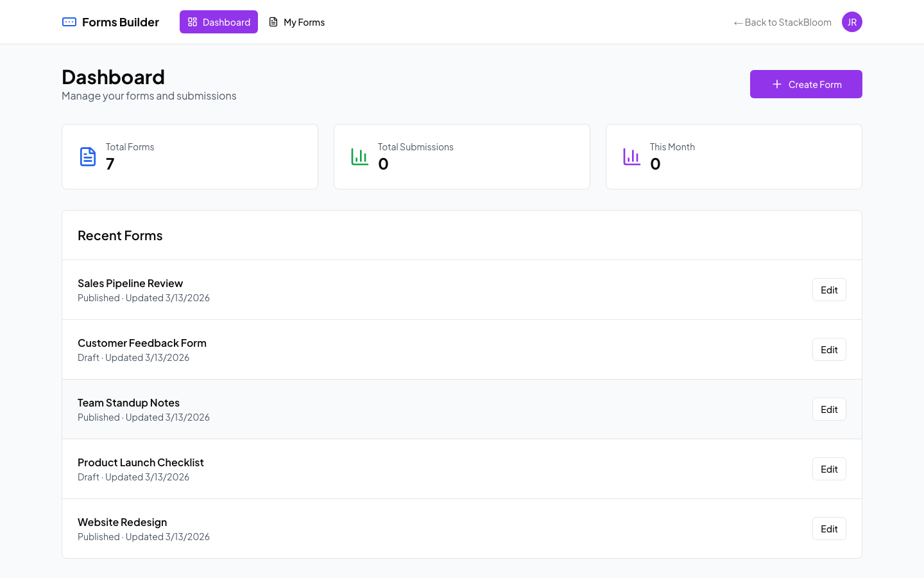Edit the Sales Pipeline Review form
Image resolution: width=924 pixels, height=578 pixels.
(829, 290)
